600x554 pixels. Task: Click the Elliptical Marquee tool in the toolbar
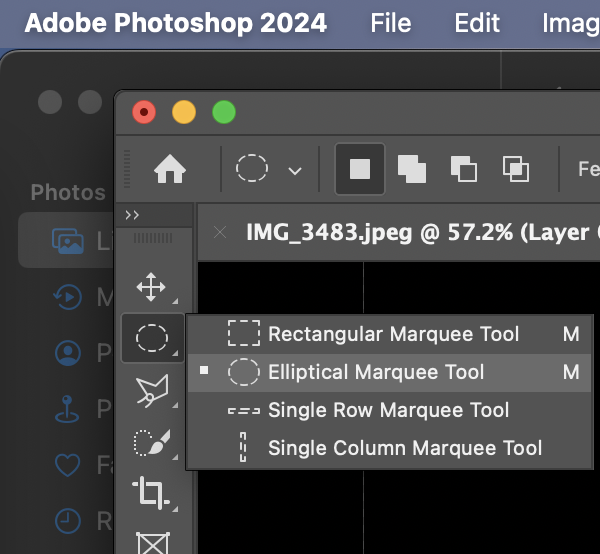pyautogui.click(x=152, y=338)
